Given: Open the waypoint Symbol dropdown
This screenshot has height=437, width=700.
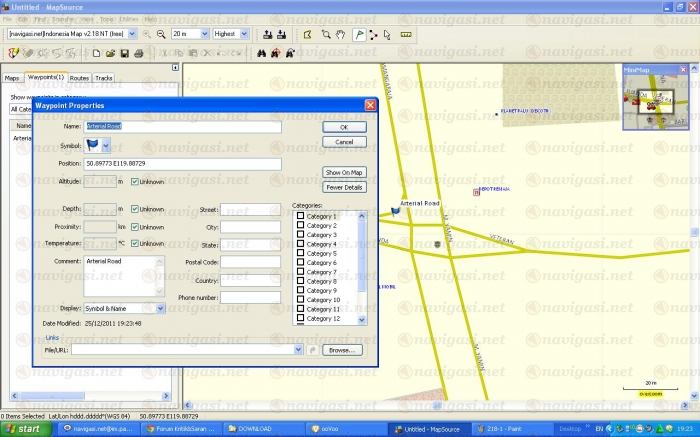Looking at the screenshot, I should (x=106, y=146).
